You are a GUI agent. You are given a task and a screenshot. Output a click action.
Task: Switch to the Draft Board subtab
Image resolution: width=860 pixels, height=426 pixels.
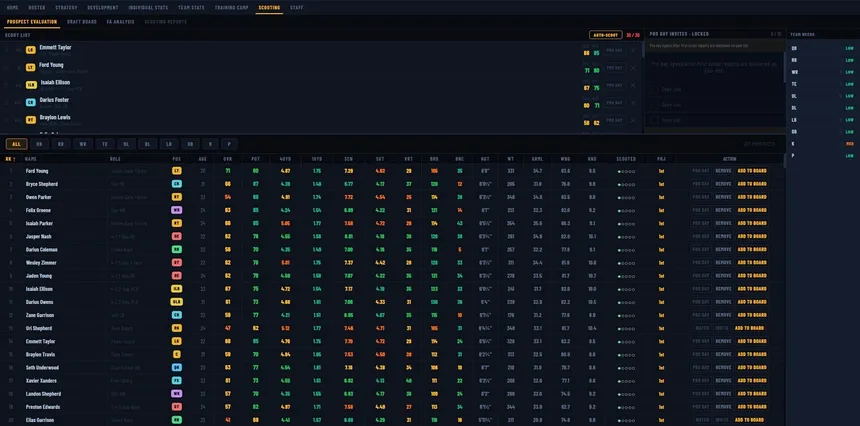coord(82,22)
